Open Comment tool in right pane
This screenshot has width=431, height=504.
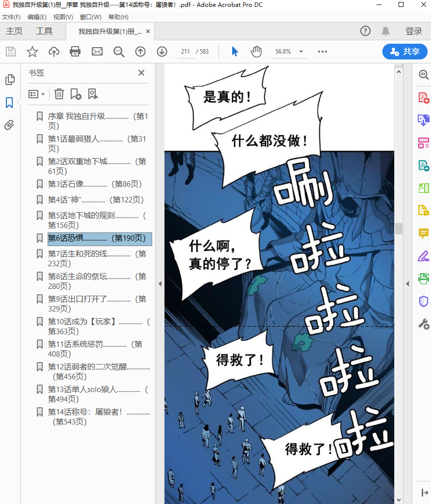(423, 233)
